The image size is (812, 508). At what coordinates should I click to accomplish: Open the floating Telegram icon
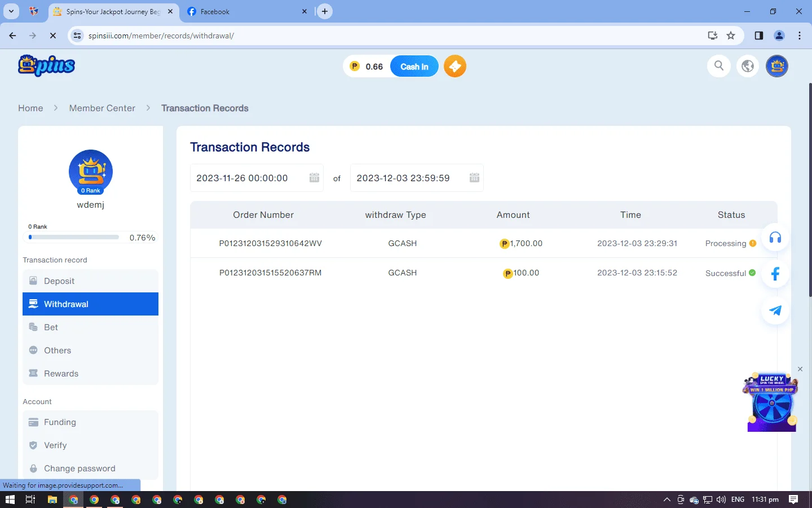pos(775,310)
